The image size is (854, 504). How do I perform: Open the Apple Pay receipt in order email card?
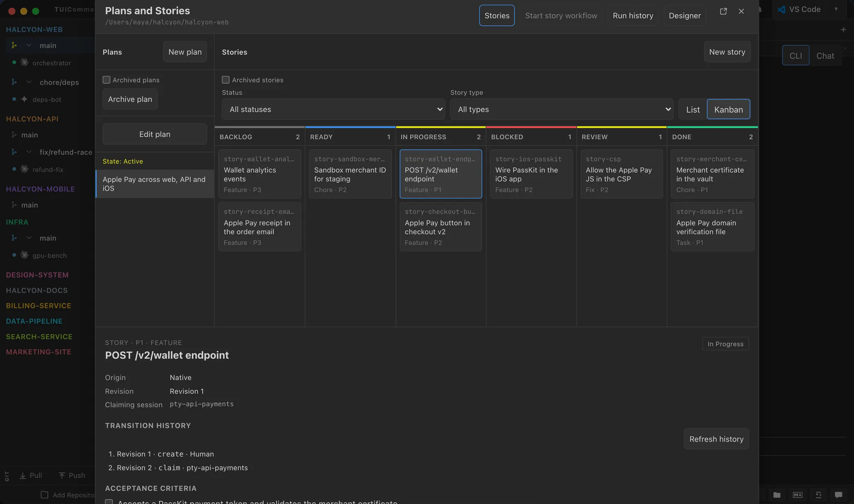pos(260,227)
